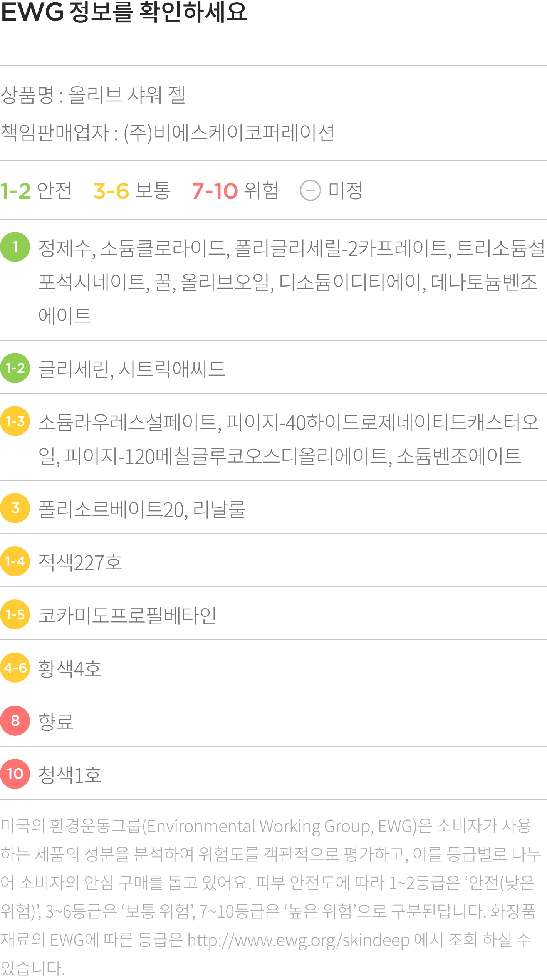This screenshot has height=980, width=547.
Task: Click the ingredient 황색4호
Action: click(70, 668)
